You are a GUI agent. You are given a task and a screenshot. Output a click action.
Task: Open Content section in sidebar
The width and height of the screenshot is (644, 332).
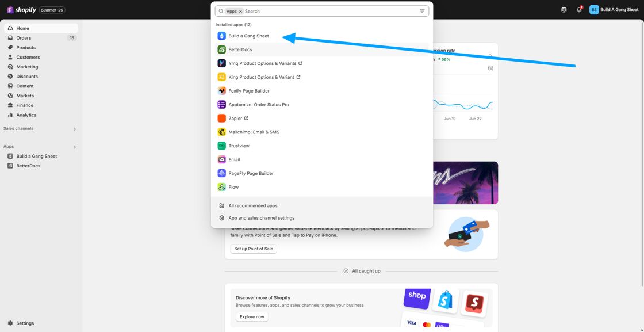(x=41, y=86)
